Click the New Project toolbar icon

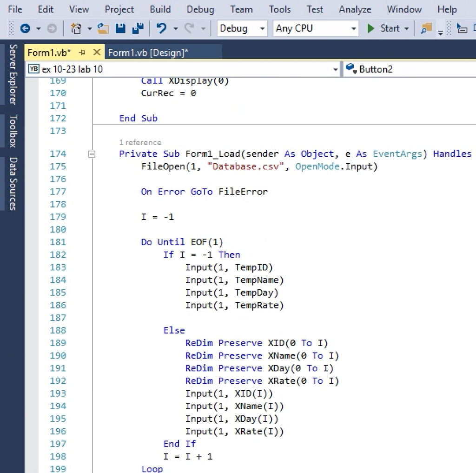coord(76,29)
